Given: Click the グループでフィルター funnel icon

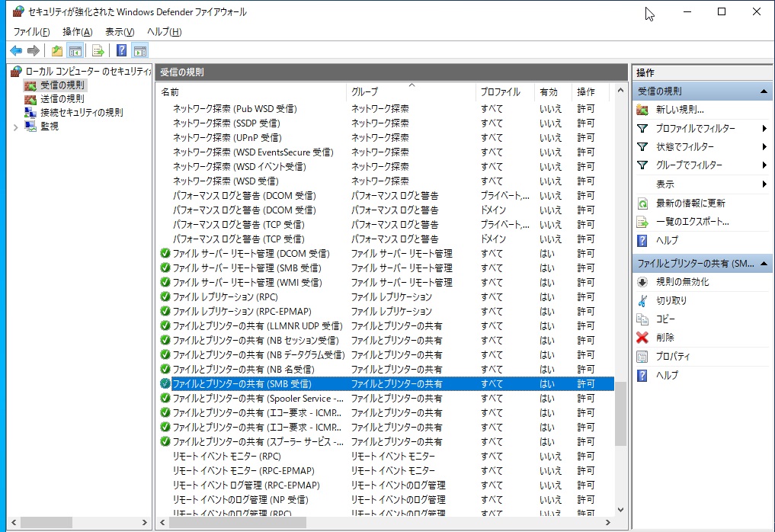Looking at the screenshot, I should click(642, 165).
